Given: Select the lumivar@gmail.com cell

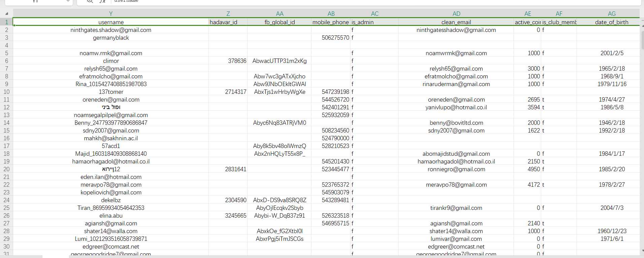Looking at the screenshot, I should click(x=456, y=239).
